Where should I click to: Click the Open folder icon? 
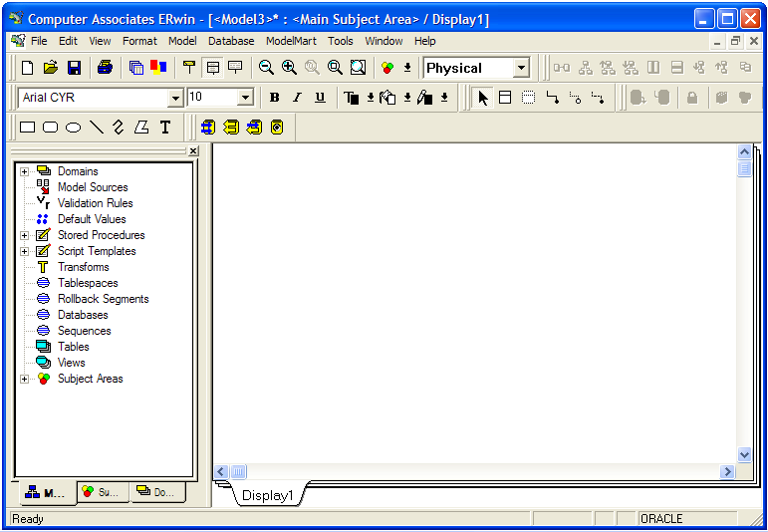[x=51, y=68]
